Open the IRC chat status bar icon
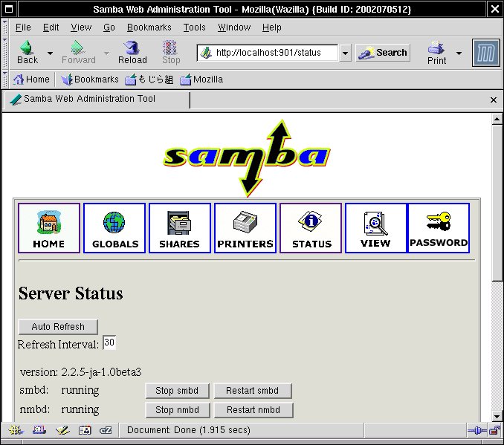 coord(106,430)
